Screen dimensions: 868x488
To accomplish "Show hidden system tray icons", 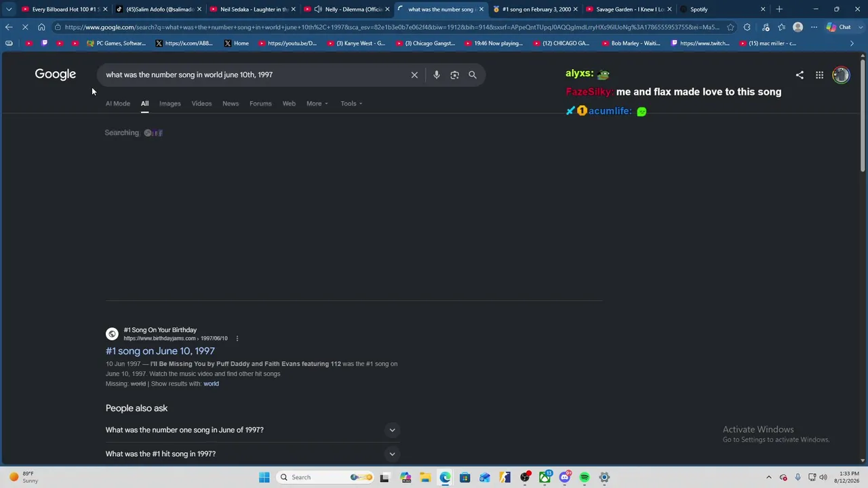I will [x=768, y=477].
